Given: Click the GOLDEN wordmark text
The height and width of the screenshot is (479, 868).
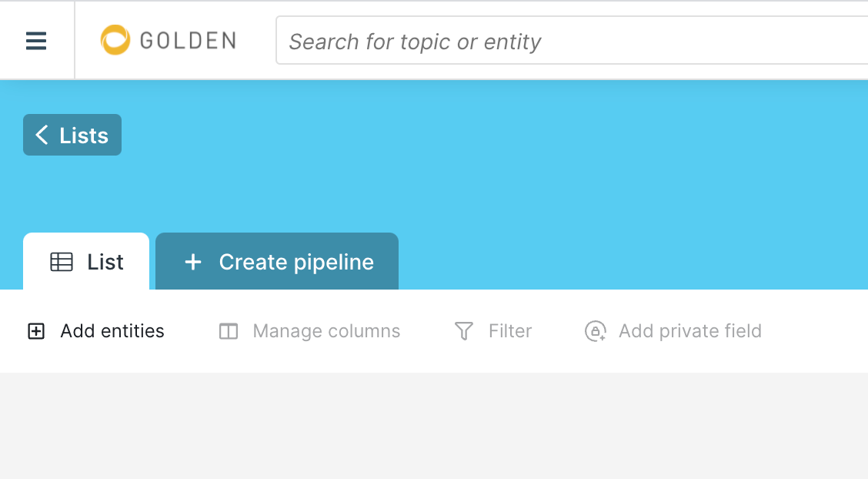Looking at the screenshot, I should [189, 40].
